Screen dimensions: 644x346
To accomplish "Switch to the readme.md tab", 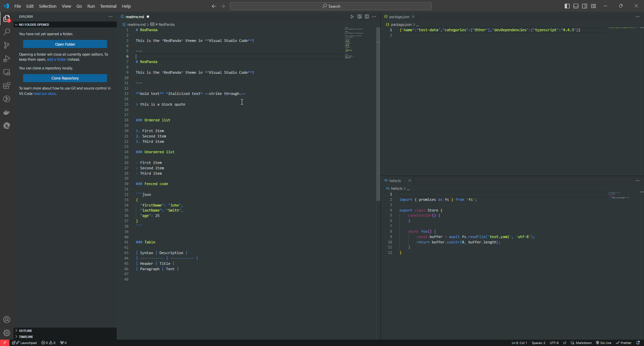I will (x=135, y=17).
